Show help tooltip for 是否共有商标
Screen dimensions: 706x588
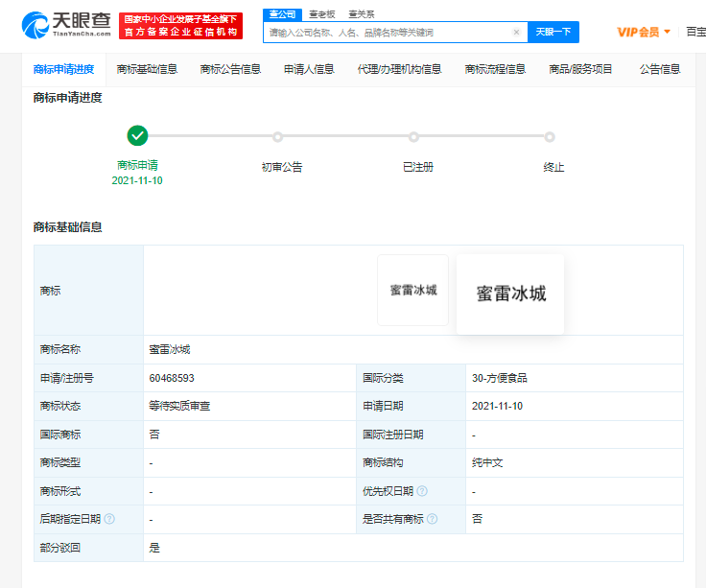[432, 519]
